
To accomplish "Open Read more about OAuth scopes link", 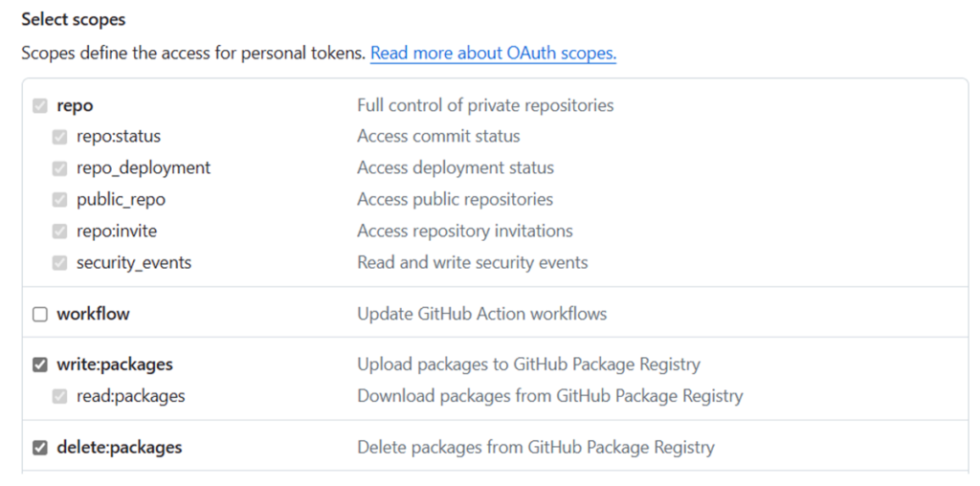I will pyautogui.click(x=493, y=54).
